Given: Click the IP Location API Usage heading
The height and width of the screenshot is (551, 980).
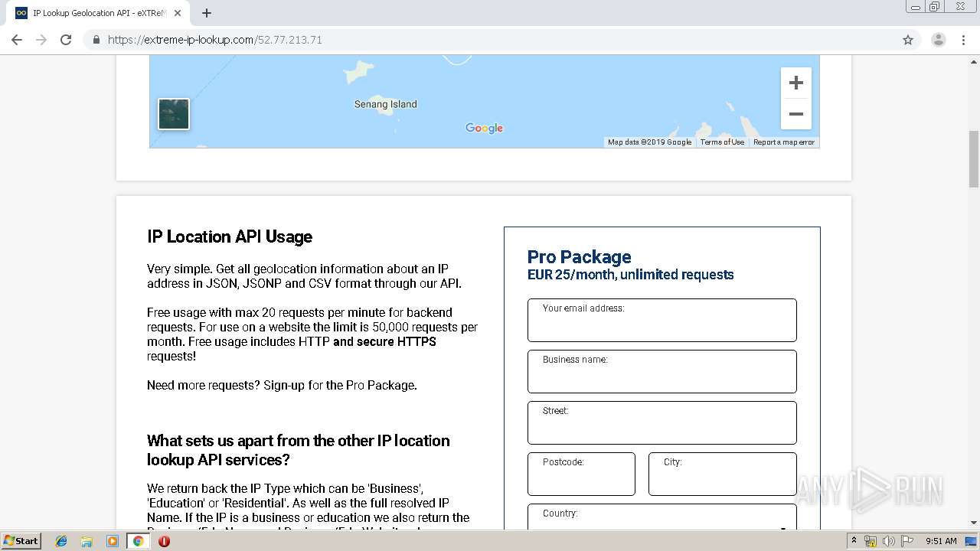Looking at the screenshot, I should click(230, 237).
